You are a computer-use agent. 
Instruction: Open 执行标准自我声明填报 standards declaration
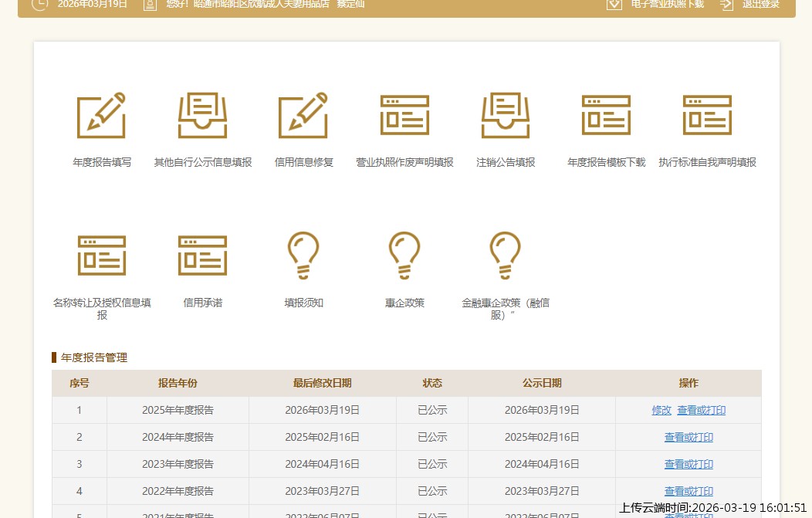pos(707,115)
